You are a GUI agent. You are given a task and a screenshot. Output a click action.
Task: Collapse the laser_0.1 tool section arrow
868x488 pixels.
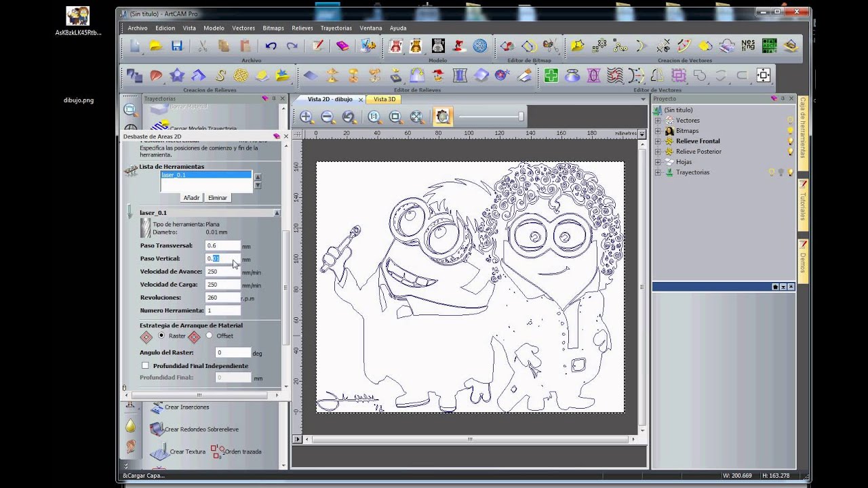tap(277, 213)
